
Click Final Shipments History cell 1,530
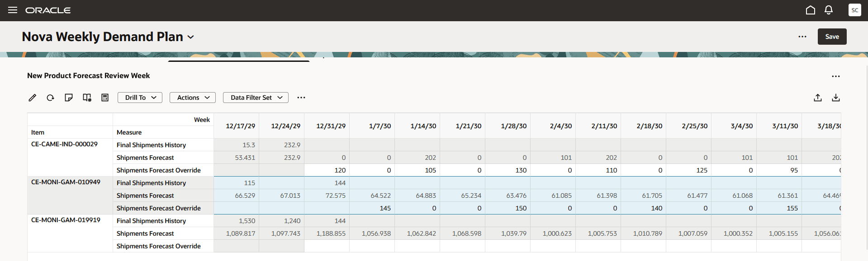coord(237,221)
